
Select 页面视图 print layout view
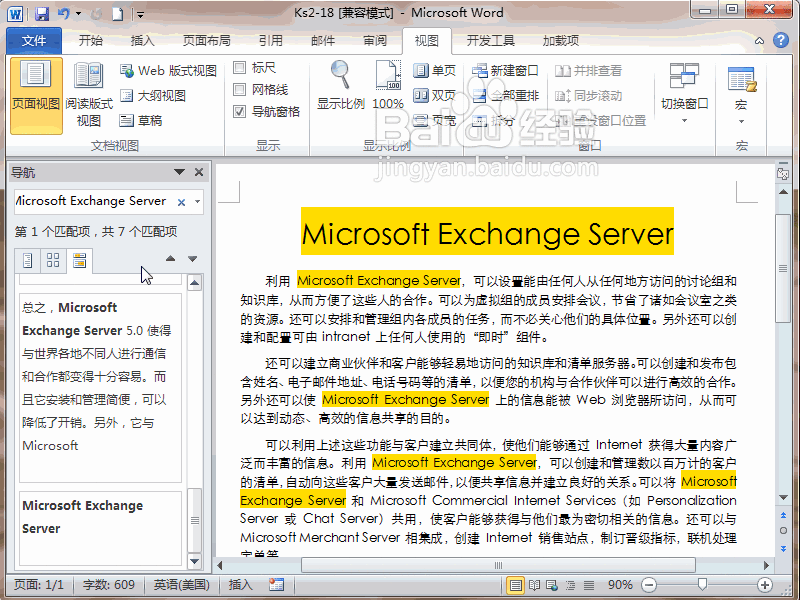36,95
